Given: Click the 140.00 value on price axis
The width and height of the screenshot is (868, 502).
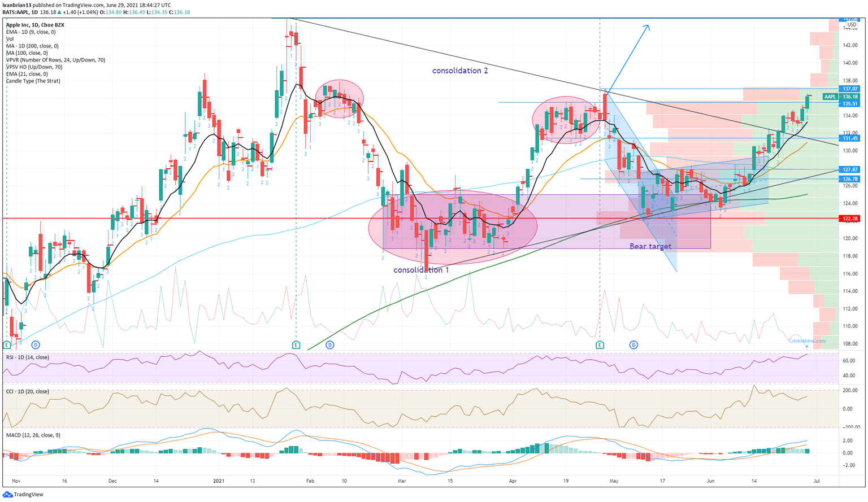Looking at the screenshot, I should (x=850, y=63).
